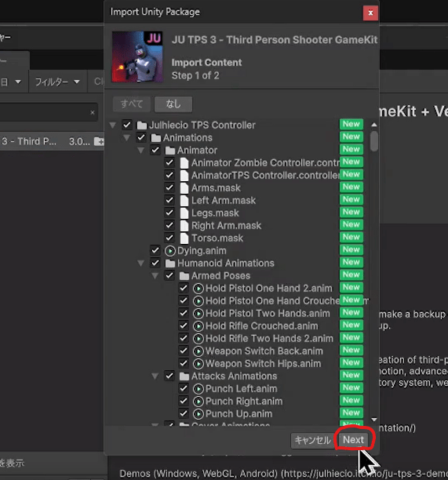This screenshot has width=448, height=480.
Task: Click the Animator folder icon
Action: pos(170,151)
